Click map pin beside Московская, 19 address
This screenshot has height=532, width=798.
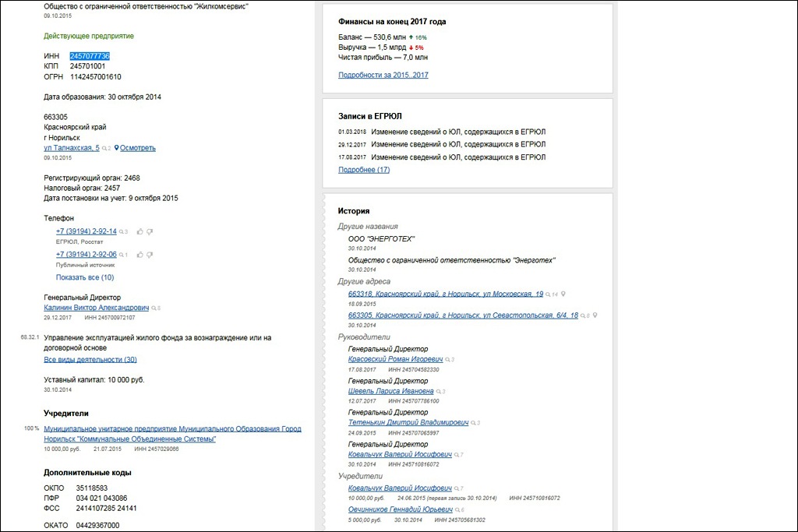563,294
